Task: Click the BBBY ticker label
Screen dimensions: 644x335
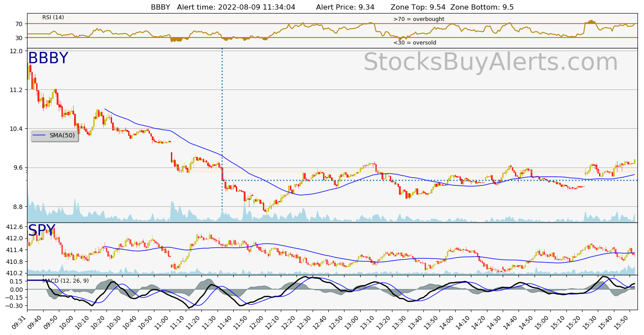Action: [48, 58]
